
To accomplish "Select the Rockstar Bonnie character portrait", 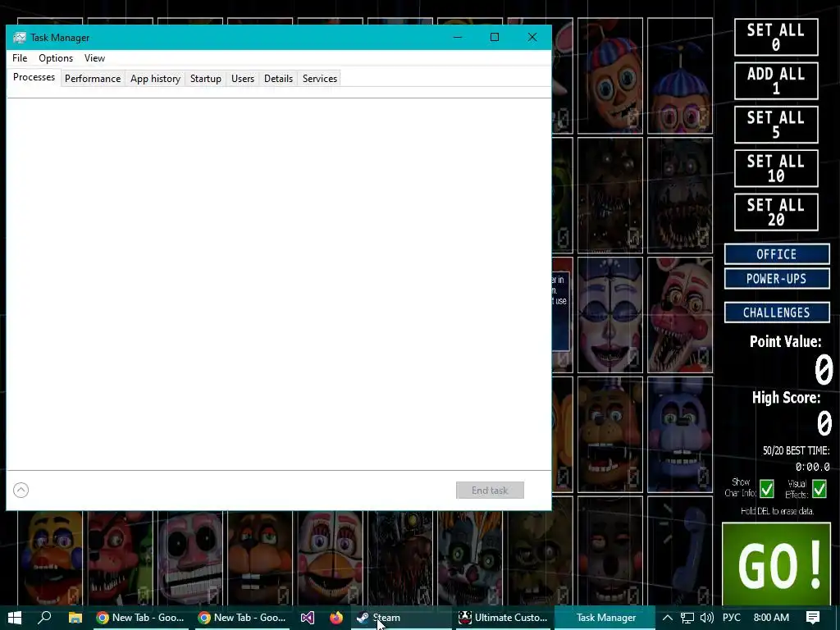I will [x=680, y=435].
